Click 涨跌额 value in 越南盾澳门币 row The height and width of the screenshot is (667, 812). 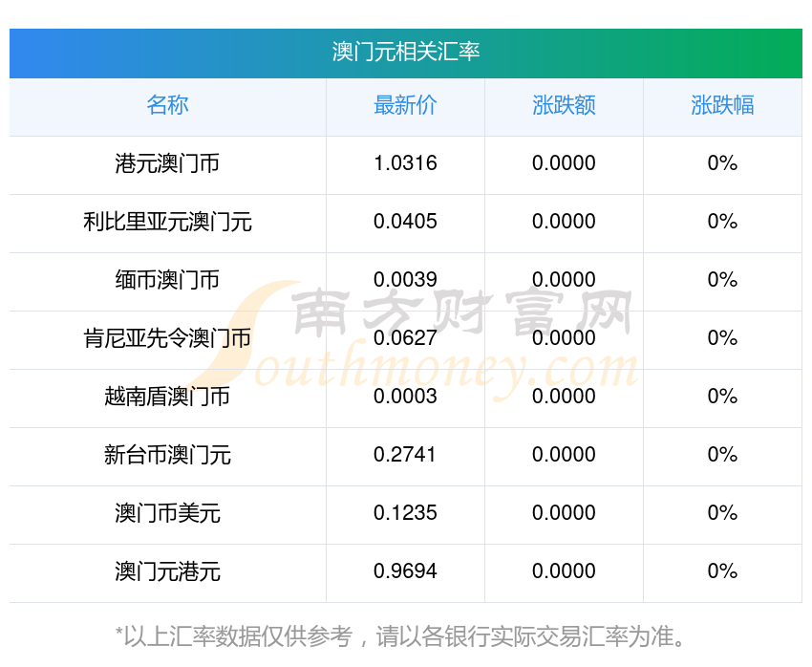pos(564,397)
